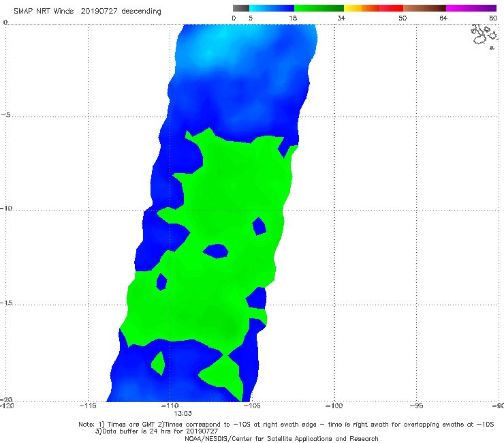The image size is (504, 443).
Task: Click the '-115' longitude axis label
Action: click(x=88, y=406)
